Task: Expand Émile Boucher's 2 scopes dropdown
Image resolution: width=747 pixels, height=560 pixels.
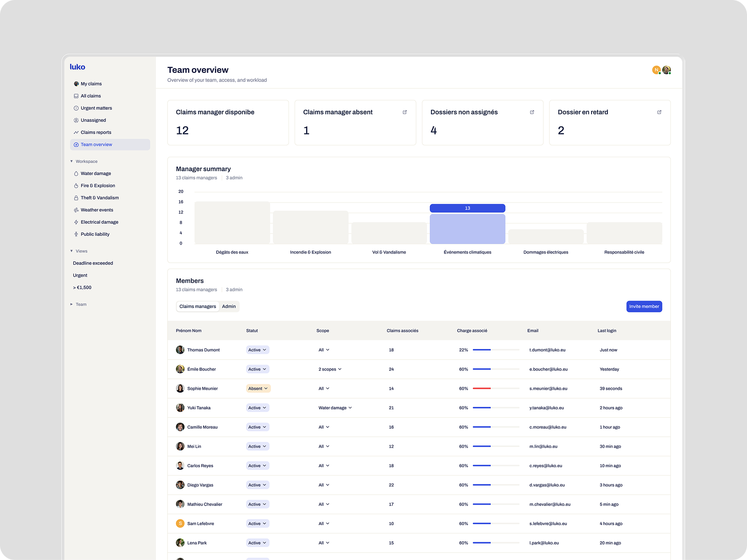Action: (330, 369)
